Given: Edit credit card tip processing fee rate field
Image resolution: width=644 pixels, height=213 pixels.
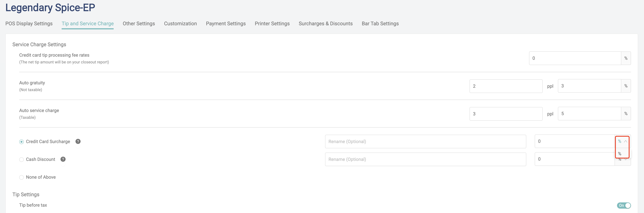Looking at the screenshot, I should click(x=575, y=58).
